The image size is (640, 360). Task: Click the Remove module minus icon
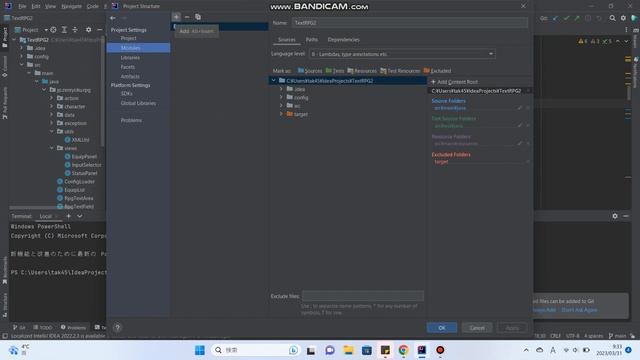point(187,17)
